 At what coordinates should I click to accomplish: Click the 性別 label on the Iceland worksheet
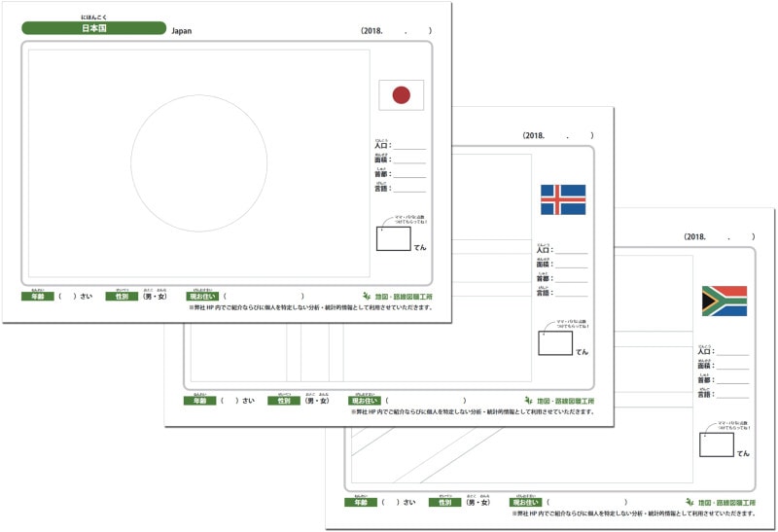(x=284, y=400)
